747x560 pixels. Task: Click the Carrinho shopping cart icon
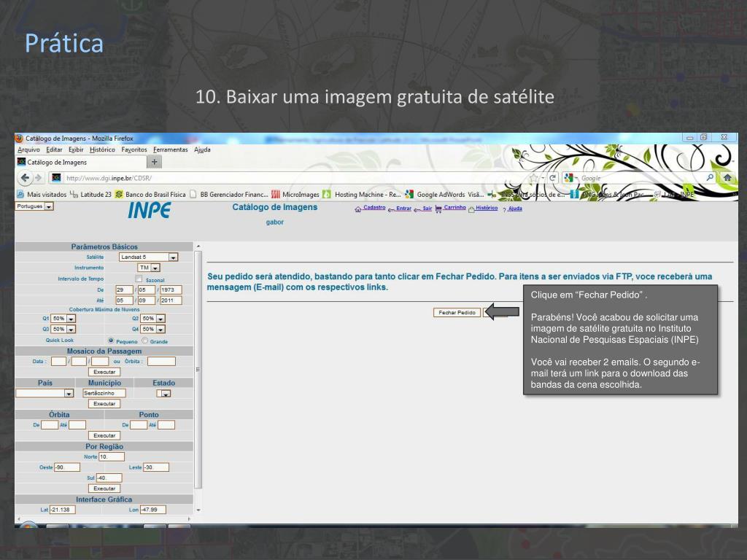438,208
